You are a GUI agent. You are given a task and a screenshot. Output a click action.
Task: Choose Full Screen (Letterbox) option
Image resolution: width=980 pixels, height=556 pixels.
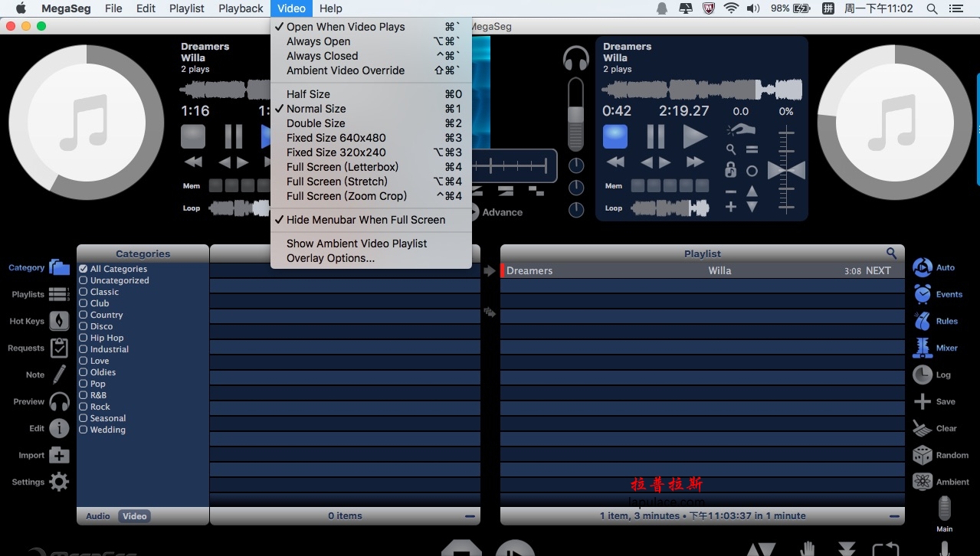pyautogui.click(x=371, y=167)
